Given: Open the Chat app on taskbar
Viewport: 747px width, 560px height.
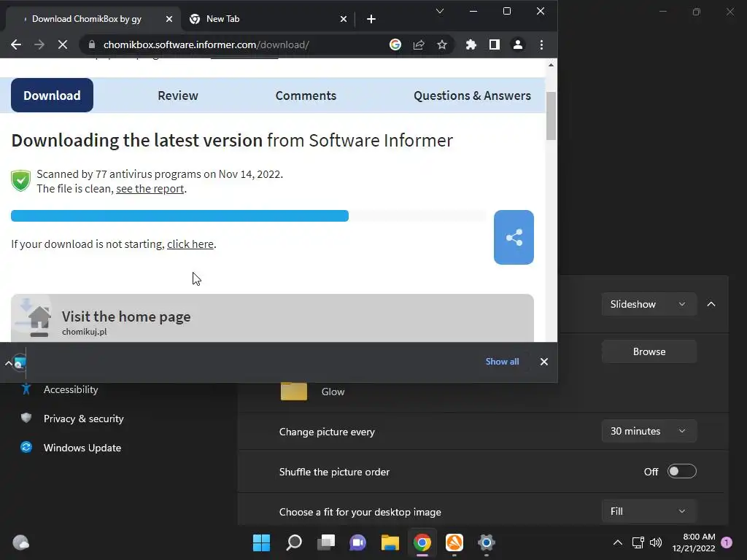Looking at the screenshot, I should 357,542.
